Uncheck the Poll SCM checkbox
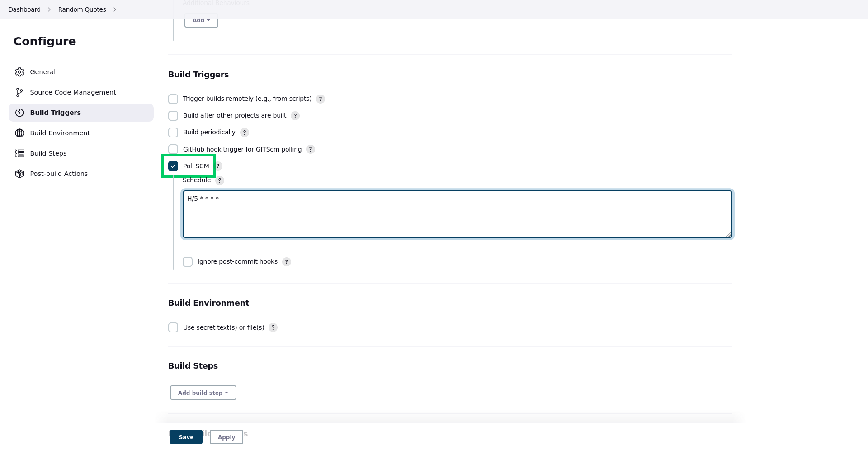The height and width of the screenshot is (450, 868). [x=173, y=166]
